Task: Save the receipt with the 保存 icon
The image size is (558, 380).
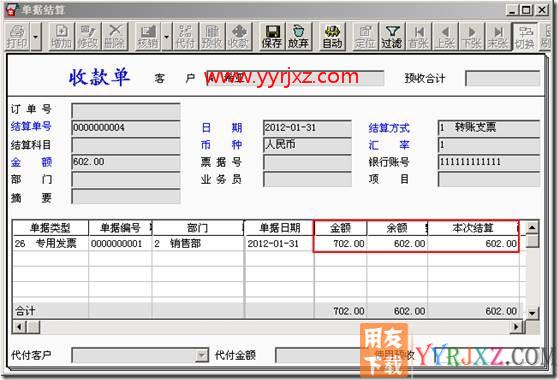Action: click(272, 36)
